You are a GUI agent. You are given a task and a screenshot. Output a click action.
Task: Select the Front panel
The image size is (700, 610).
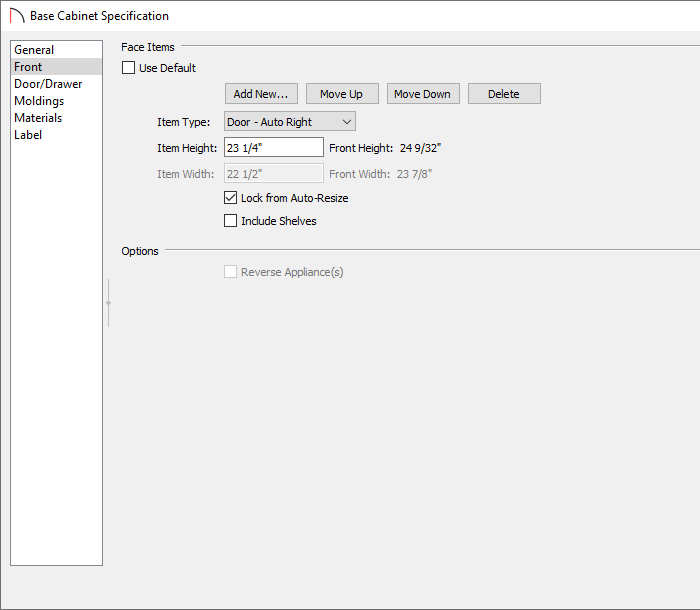tap(56, 67)
